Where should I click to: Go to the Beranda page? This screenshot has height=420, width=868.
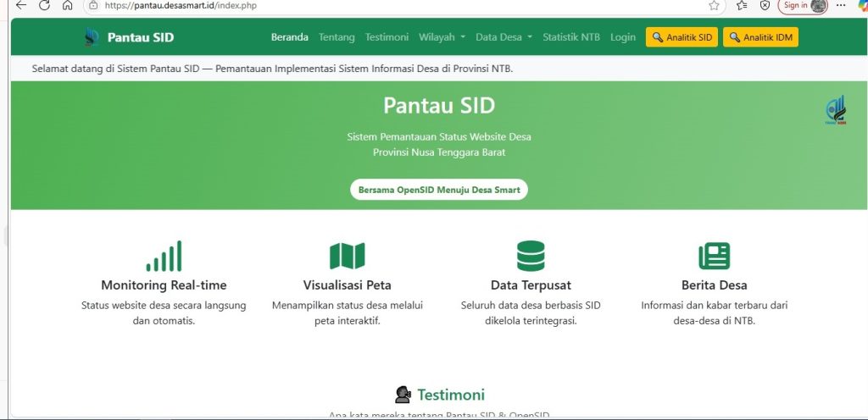(x=290, y=37)
